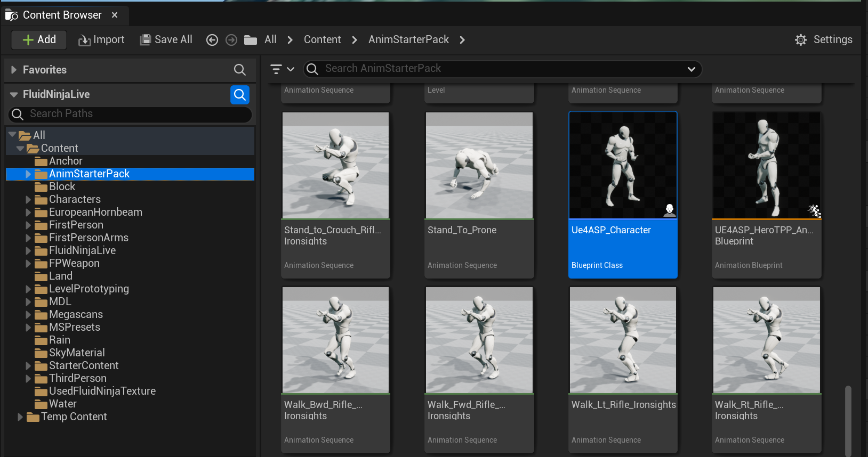Expand the Characters folder tree arrow
Image resolution: width=868 pixels, height=457 pixels.
click(28, 200)
